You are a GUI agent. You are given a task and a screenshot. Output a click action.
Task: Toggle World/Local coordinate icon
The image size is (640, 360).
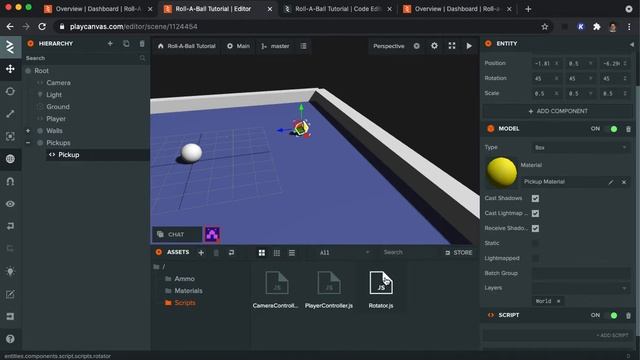(10, 159)
